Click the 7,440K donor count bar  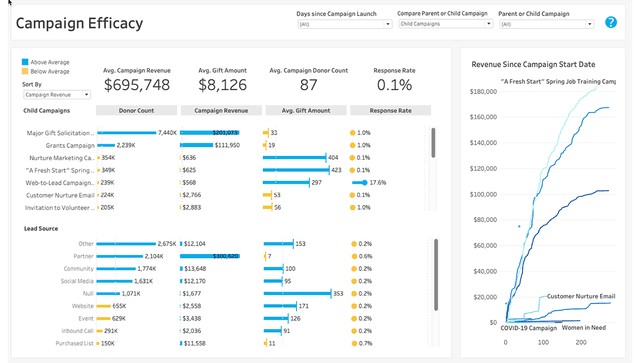[x=127, y=133]
